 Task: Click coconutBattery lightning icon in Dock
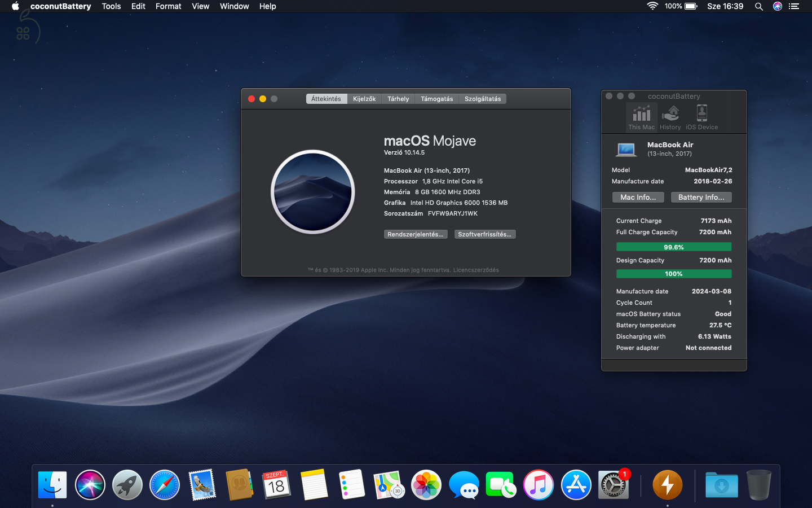point(668,485)
